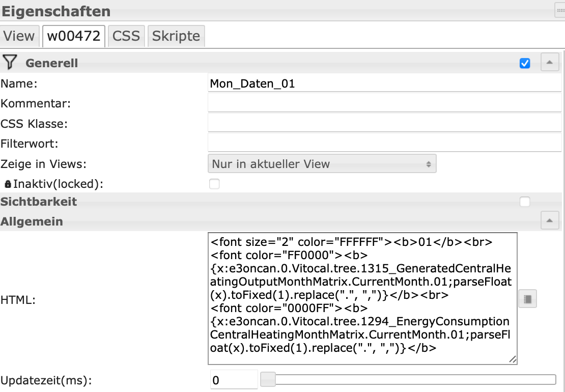Select the w00472 widget tab
The width and height of the screenshot is (565, 392).
tap(74, 36)
